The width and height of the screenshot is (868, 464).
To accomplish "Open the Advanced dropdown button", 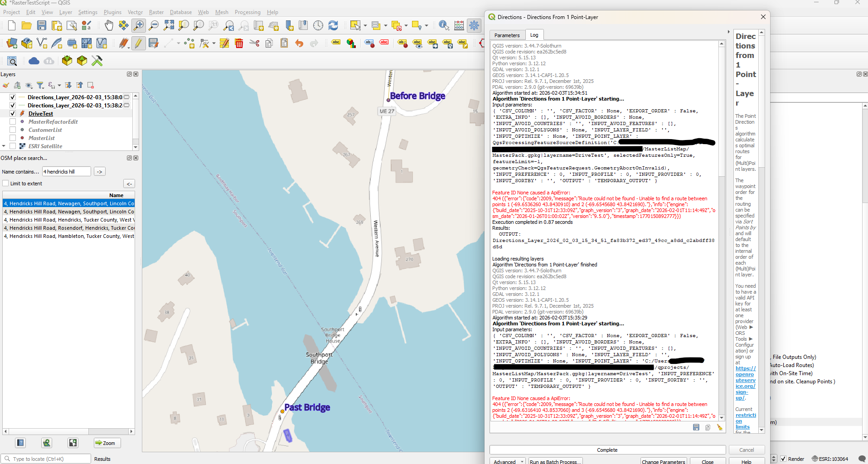I will [x=507, y=461].
